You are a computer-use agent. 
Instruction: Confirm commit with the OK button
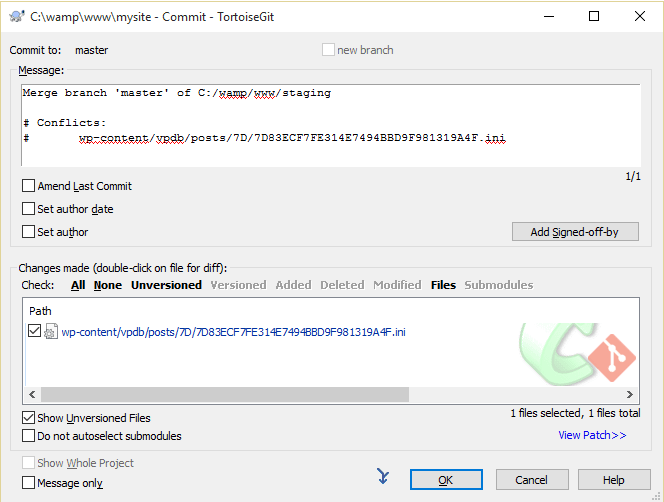446,480
